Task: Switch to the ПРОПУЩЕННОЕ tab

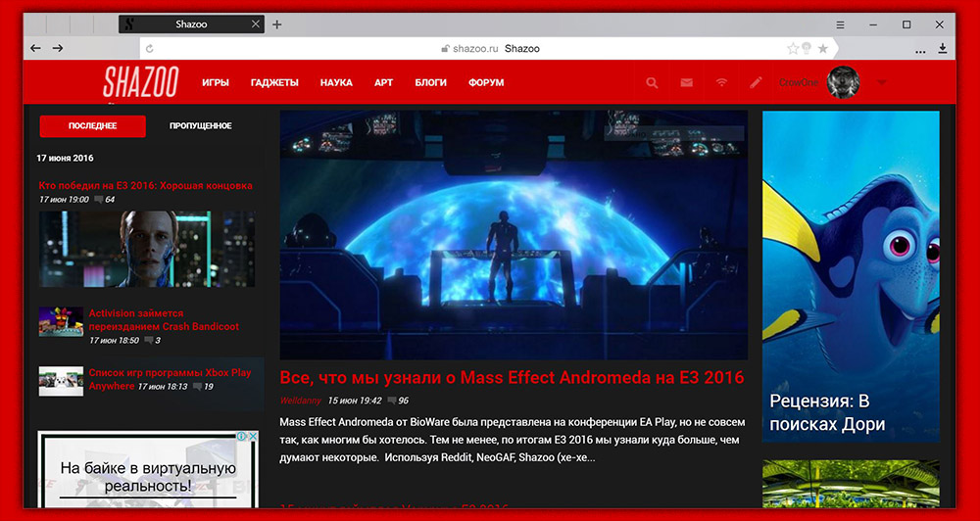Action: (x=201, y=125)
